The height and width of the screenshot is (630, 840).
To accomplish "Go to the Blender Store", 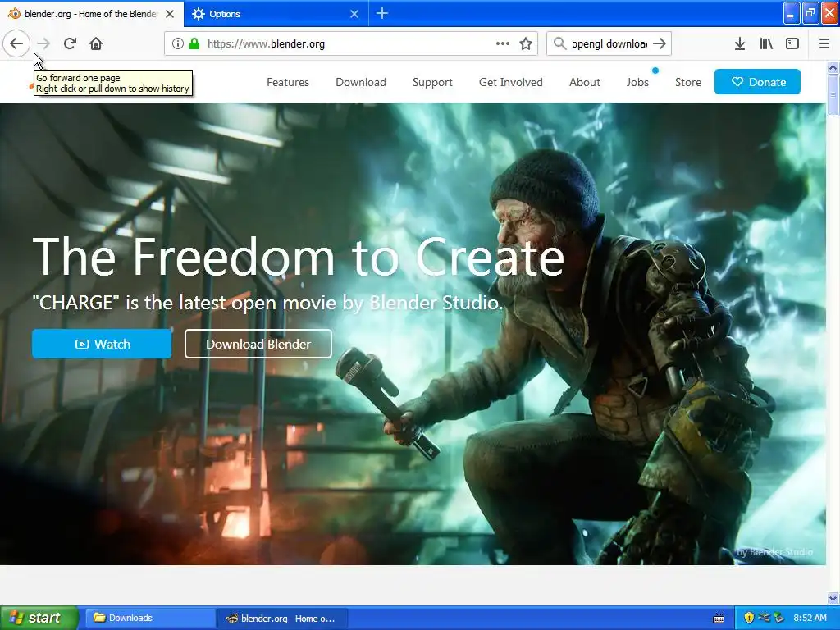I will 688,82.
